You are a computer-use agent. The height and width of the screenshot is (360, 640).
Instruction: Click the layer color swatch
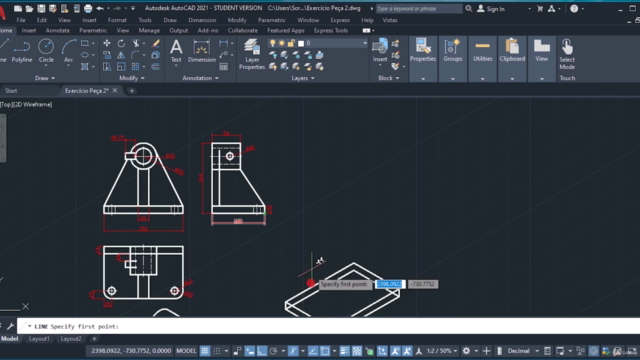[x=301, y=43]
